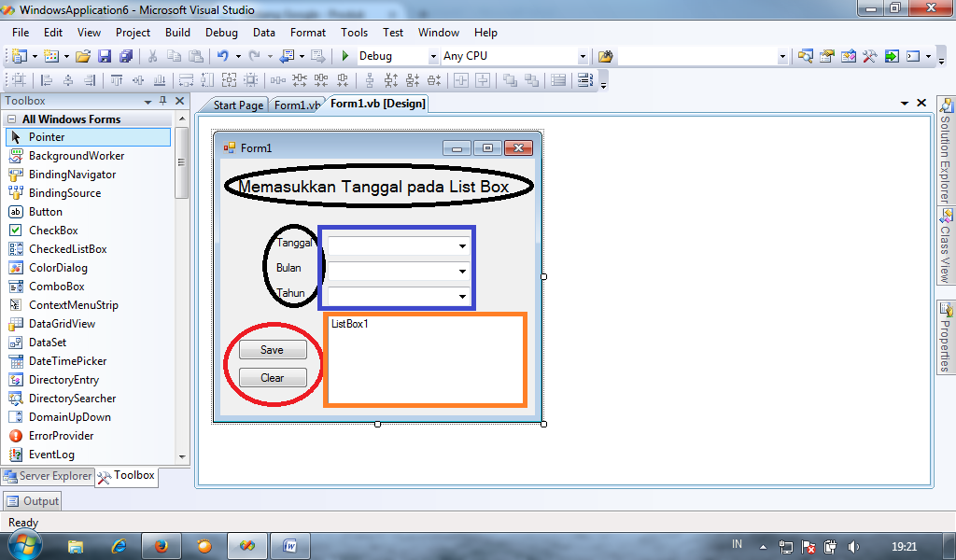Click the Tab Order layout icon

(585, 80)
